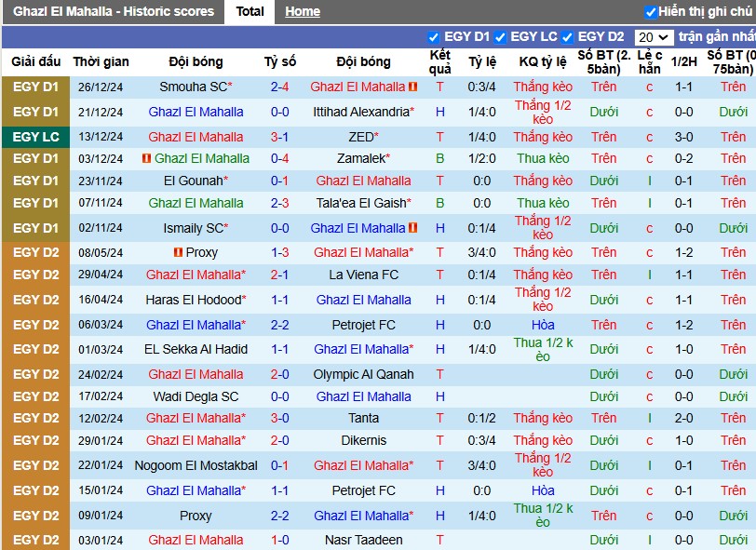Open El Gounah team link
756x550 pixels.
[196, 181]
